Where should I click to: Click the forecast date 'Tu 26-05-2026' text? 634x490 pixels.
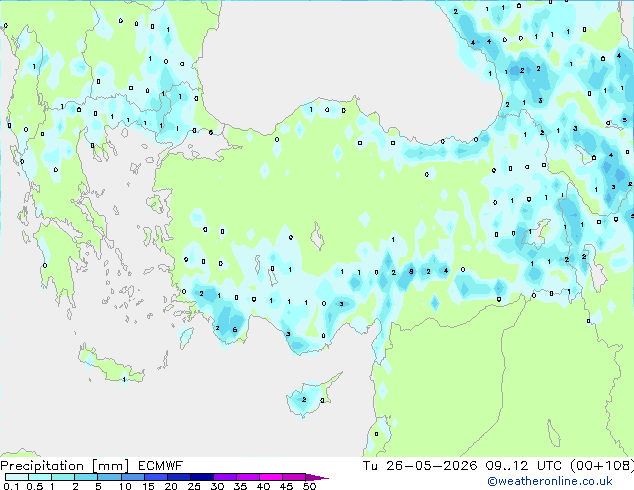[420, 466]
